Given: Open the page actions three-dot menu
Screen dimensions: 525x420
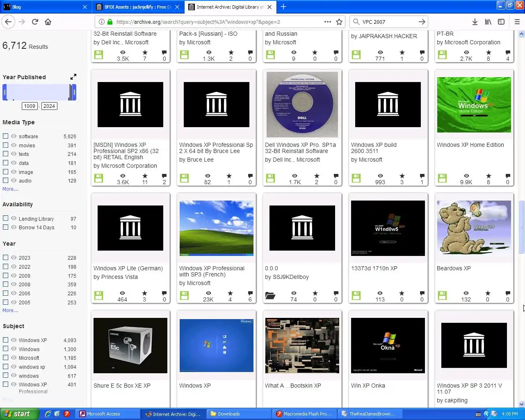Looking at the screenshot, I should (x=327, y=22).
